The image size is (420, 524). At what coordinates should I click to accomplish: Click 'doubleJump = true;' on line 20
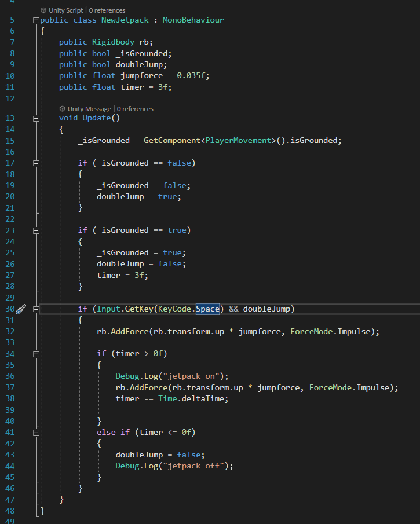click(x=139, y=197)
